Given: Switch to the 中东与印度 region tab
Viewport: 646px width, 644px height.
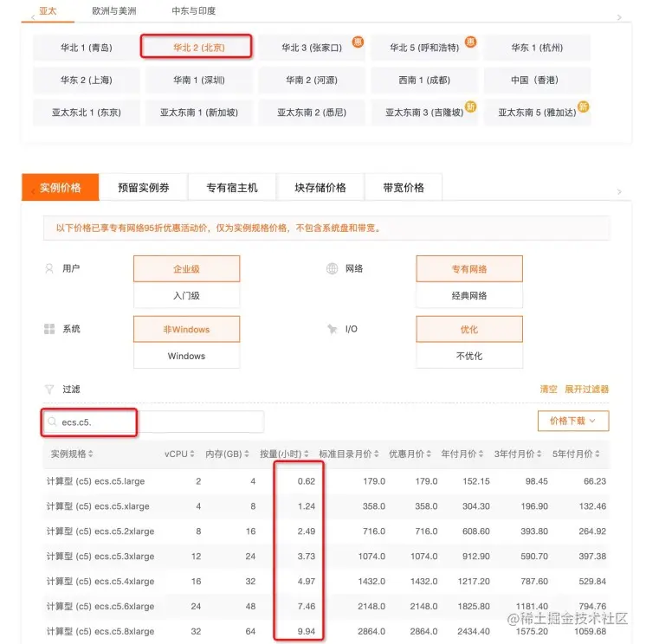Looking at the screenshot, I should pos(194,11).
